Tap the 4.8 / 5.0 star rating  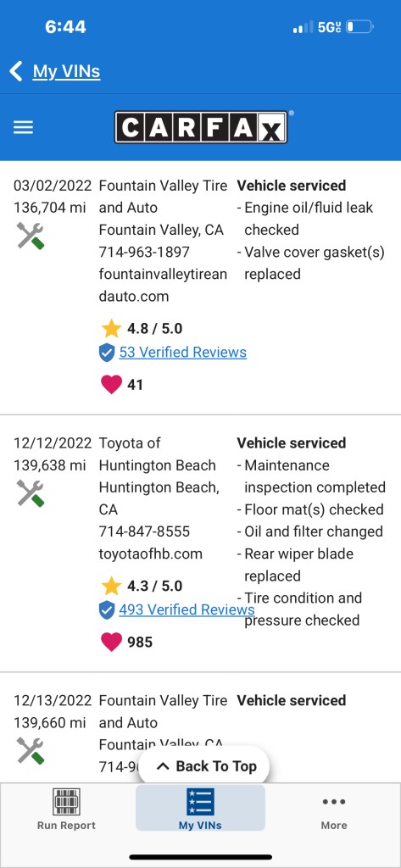[142, 329]
